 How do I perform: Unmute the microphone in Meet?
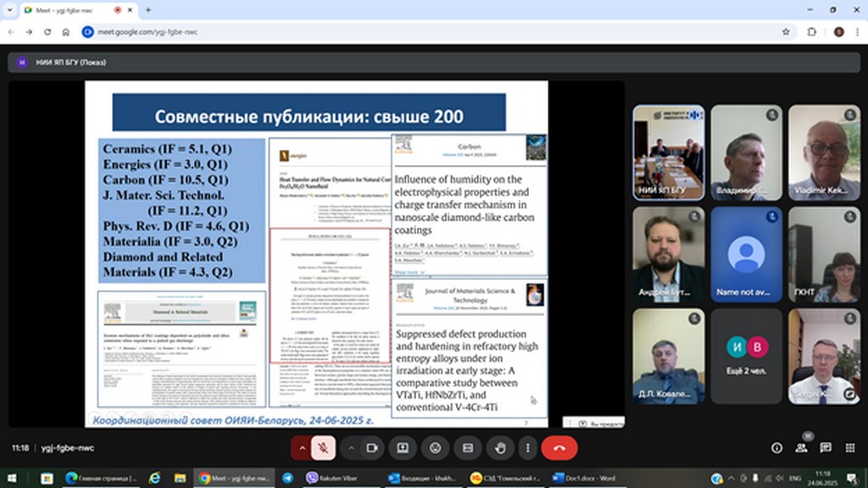click(323, 447)
